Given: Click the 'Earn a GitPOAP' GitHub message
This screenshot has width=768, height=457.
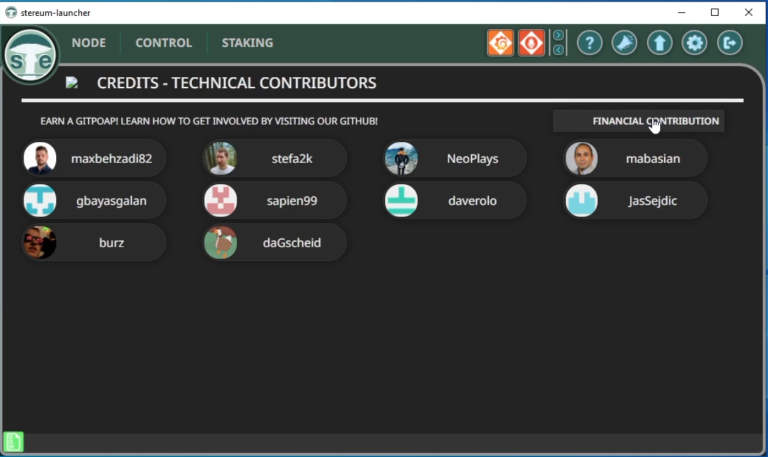Looking at the screenshot, I should pyautogui.click(x=209, y=121).
